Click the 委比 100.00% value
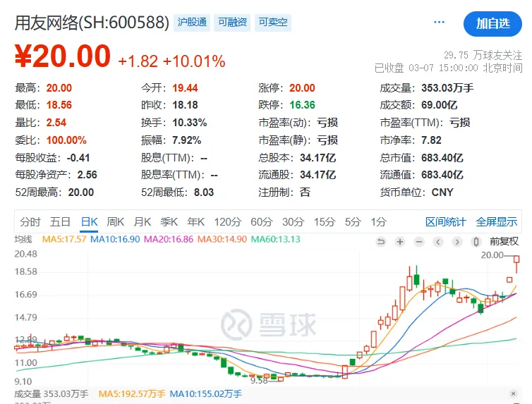This screenshot has height=404, width=532. (x=66, y=140)
